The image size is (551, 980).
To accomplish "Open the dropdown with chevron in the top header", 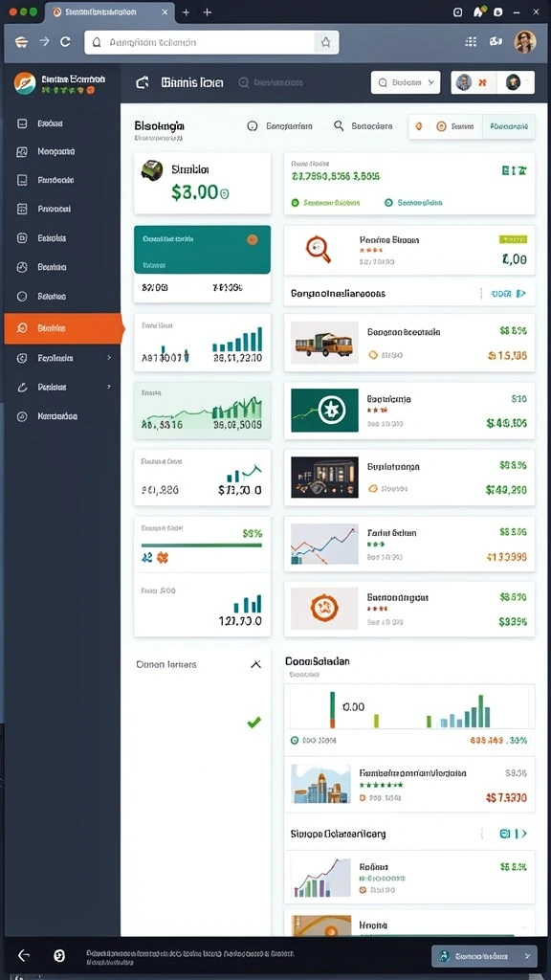I will (x=406, y=82).
